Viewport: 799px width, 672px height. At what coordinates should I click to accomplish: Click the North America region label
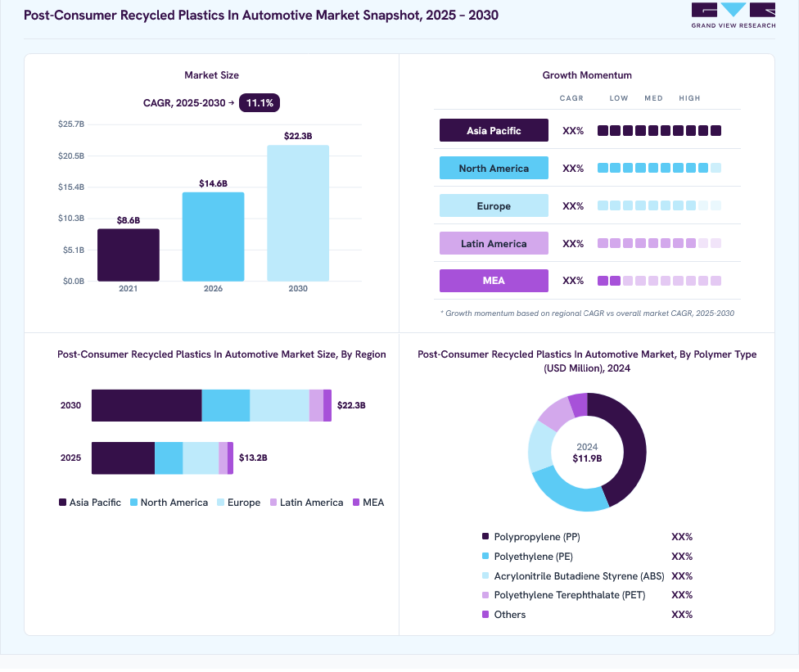(x=494, y=168)
